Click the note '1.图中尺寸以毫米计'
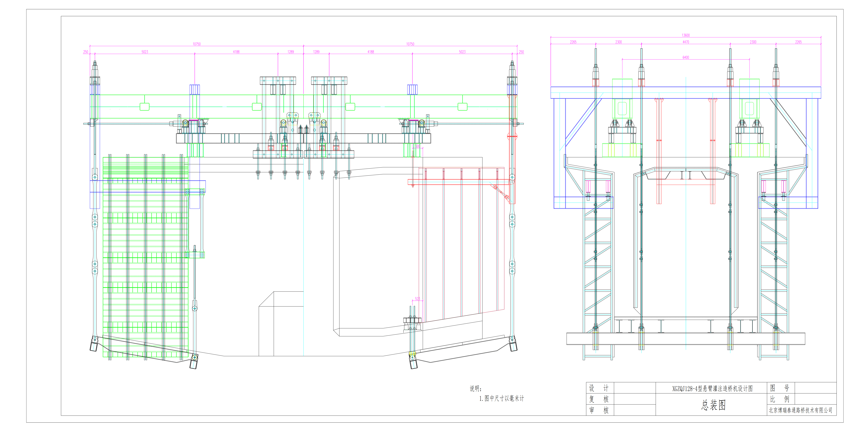Screen dimensions: 868x430 coord(502,398)
